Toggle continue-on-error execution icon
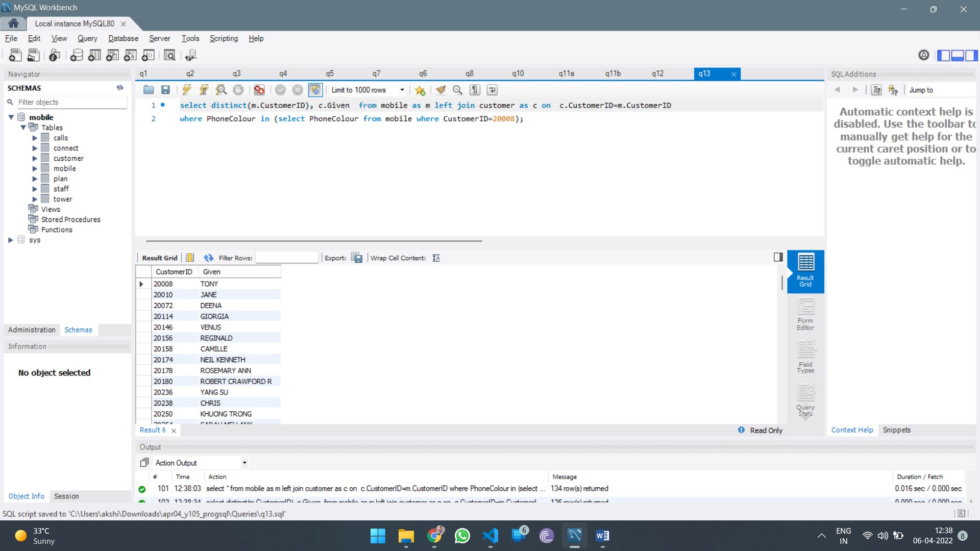The height and width of the screenshot is (551, 980). pyautogui.click(x=259, y=90)
